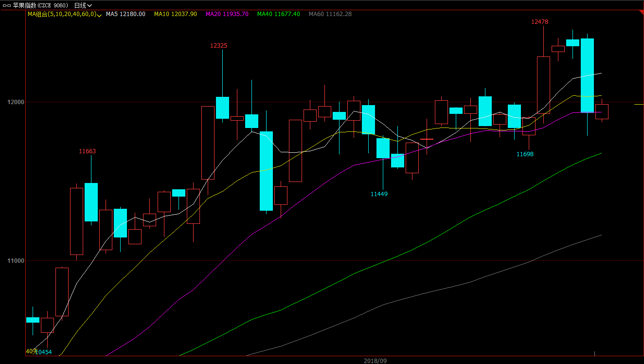
Task: Click the candle topped by 12478
Action: tap(543, 85)
